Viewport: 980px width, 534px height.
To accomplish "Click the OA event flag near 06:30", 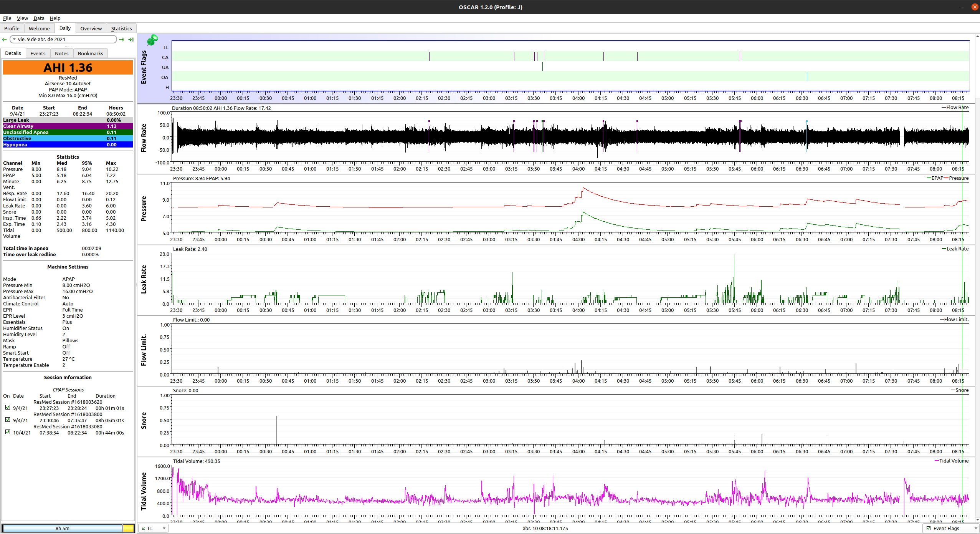I will click(807, 76).
